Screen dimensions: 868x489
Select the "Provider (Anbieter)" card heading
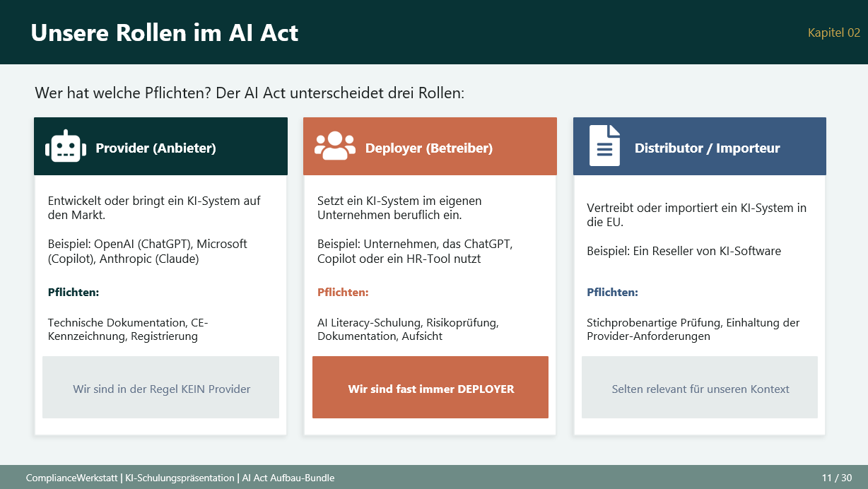pyautogui.click(x=156, y=148)
